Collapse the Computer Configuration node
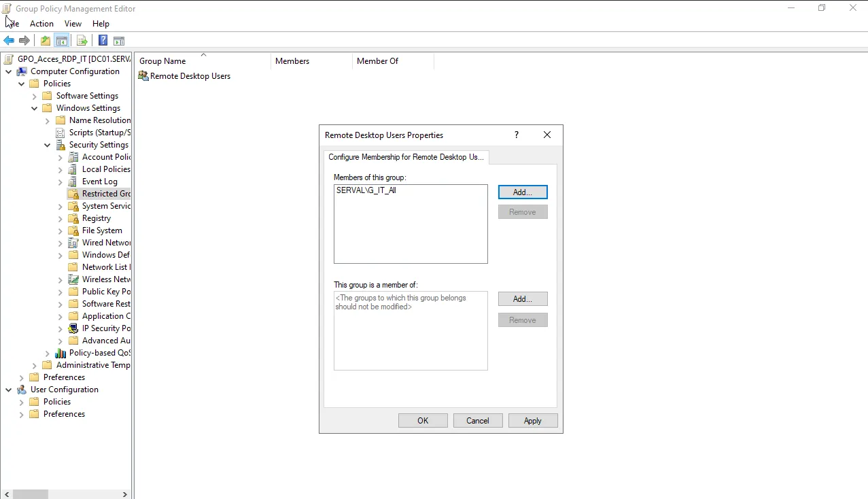 tap(9, 71)
